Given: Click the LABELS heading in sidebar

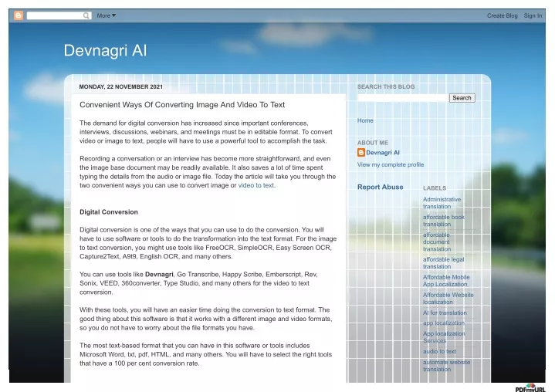Looking at the screenshot, I should (x=435, y=188).
